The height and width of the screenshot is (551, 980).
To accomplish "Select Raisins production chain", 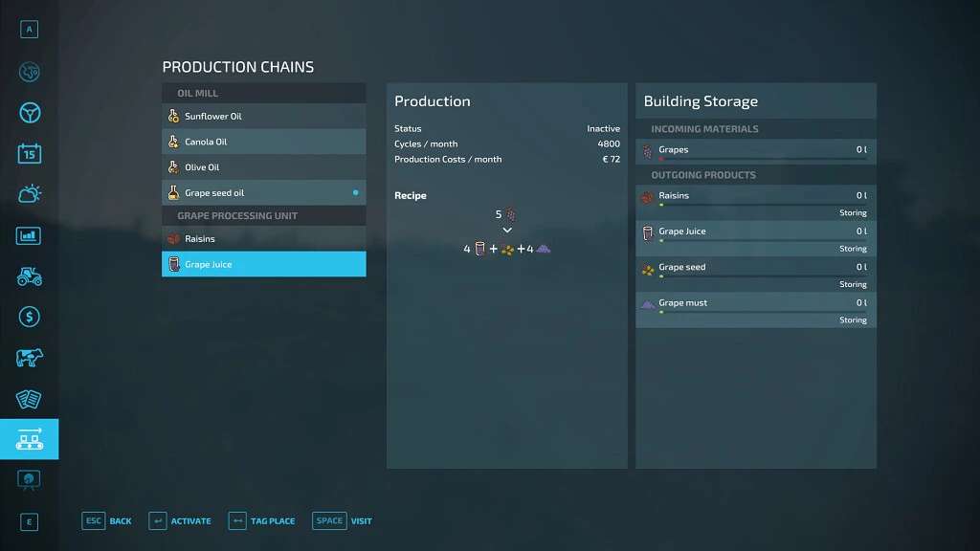I will click(x=263, y=239).
